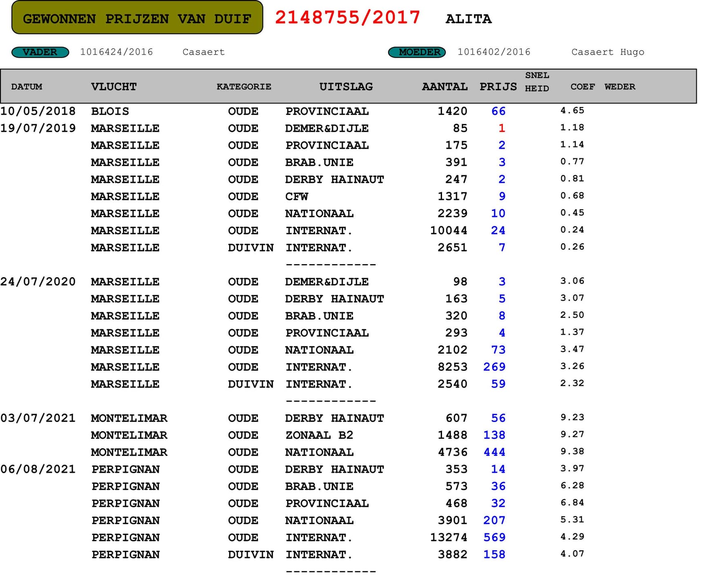Select the ZONAAL B2 result entry
This screenshot has height=588, width=702.
pos(319,435)
